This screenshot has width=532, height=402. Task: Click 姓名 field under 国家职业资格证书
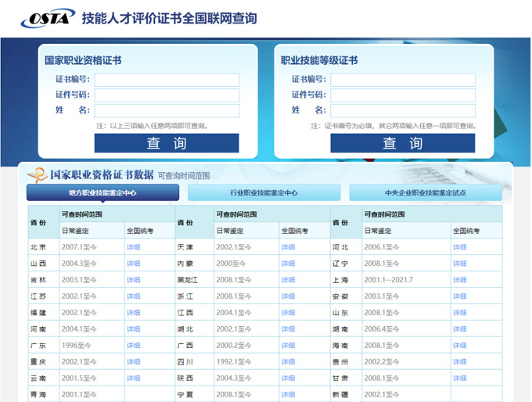pos(167,111)
